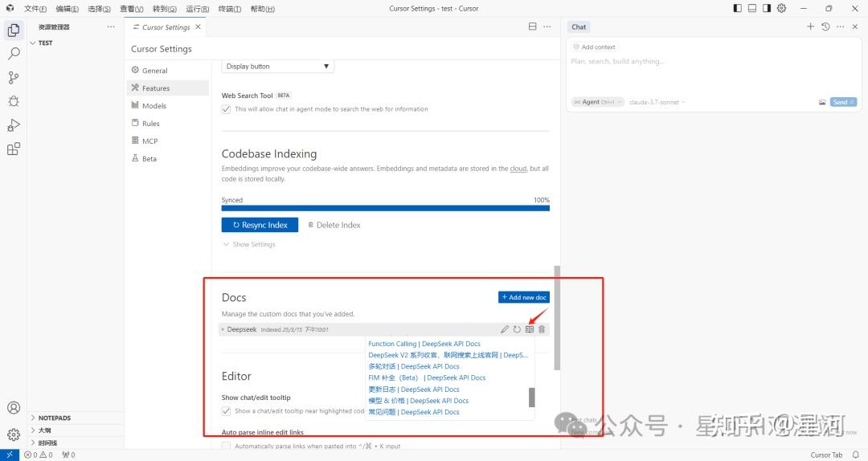Image resolution: width=868 pixels, height=461 pixels.
Task: Click the remote window icon in status bar
Action: click(10, 455)
